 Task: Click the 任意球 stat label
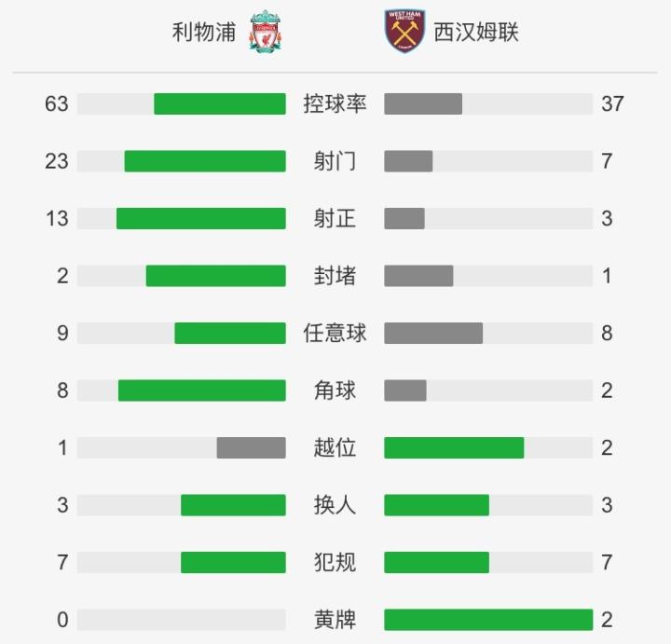[335, 333]
